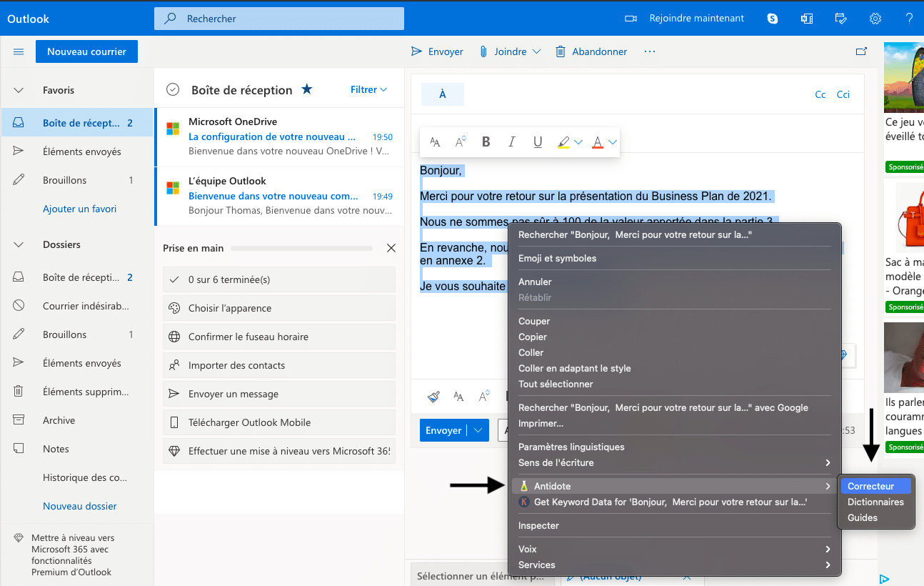Open the highlight color dropdown arrow
The height and width of the screenshot is (586, 924).
(x=578, y=142)
